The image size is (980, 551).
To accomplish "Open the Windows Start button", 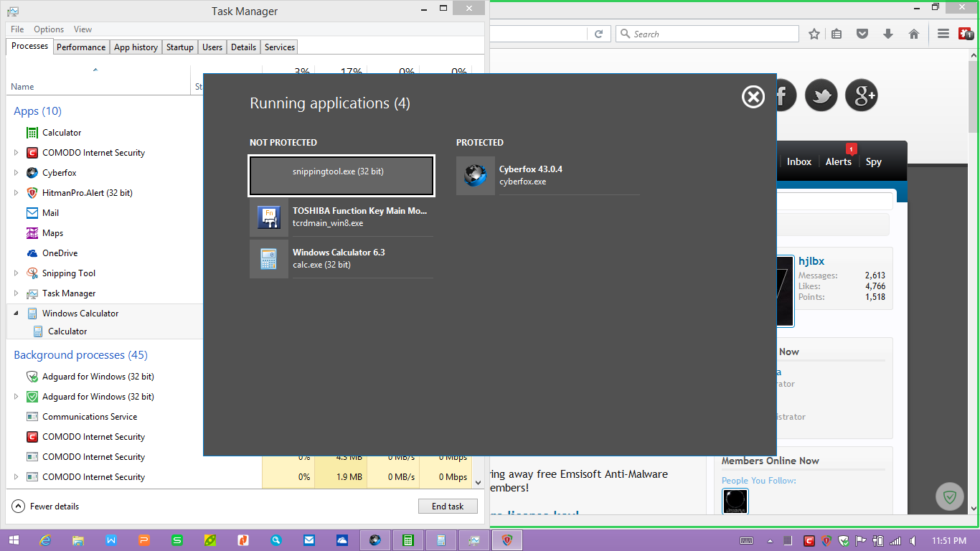I will click(13, 540).
